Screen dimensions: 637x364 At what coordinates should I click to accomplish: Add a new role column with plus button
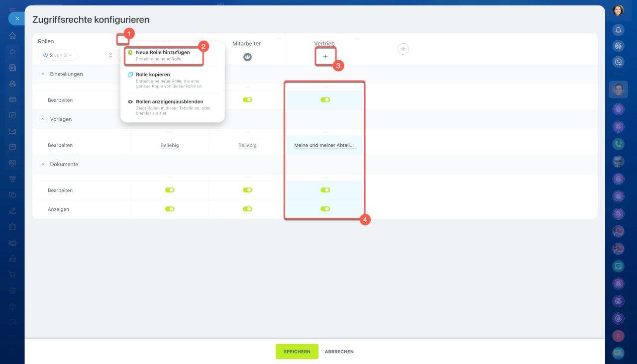tap(403, 49)
